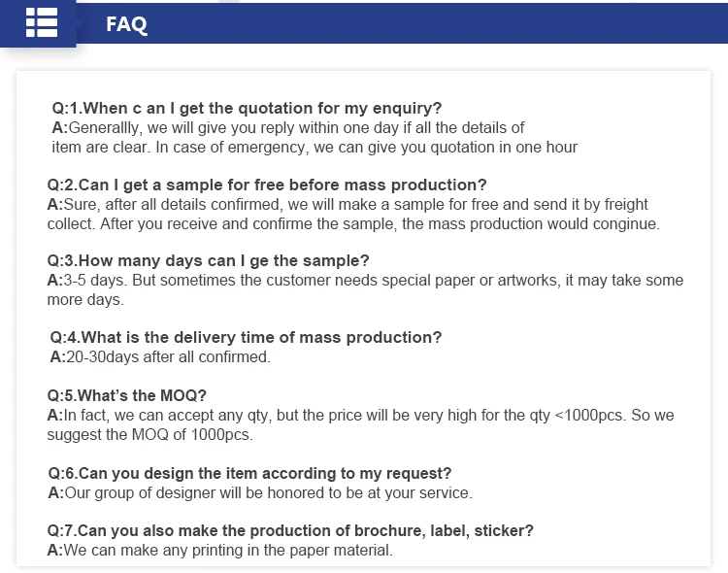This screenshot has width=728, height=573.
Task: Select the FAQ header tab
Action: tap(127, 24)
